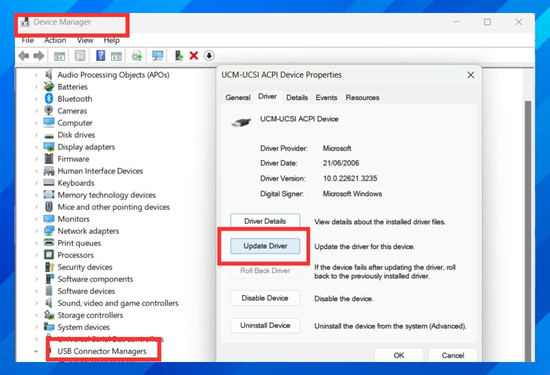
Task: Switch to the Resources tab
Action: 362,97
